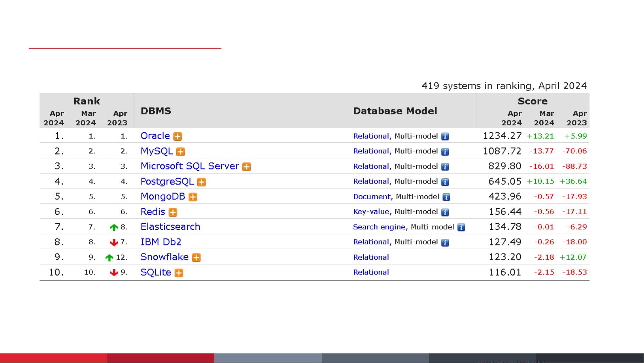The height and width of the screenshot is (363, 644).
Task: Click the green up arrow in Elasticsearch row
Action: (114, 227)
